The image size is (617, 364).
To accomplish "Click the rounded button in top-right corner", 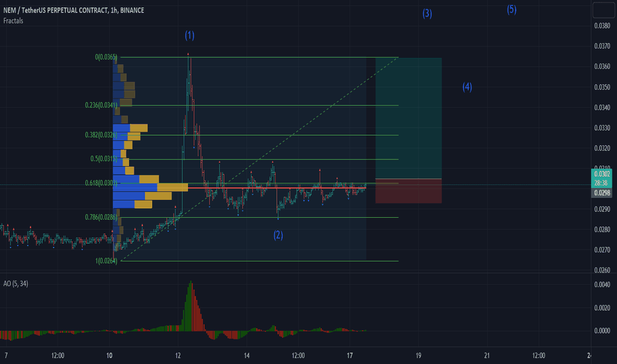I will (x=604, y=9).
